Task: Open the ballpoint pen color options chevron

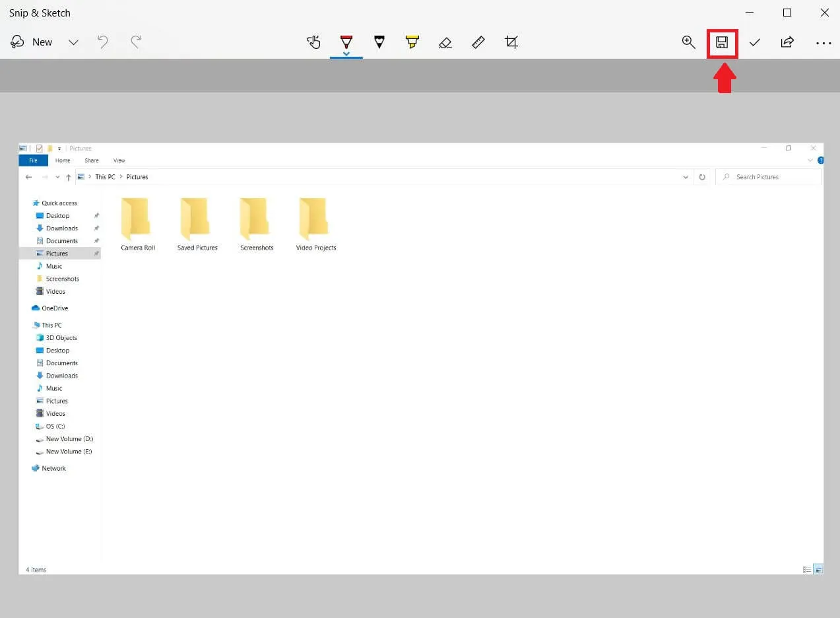Action: click(346, 52)
